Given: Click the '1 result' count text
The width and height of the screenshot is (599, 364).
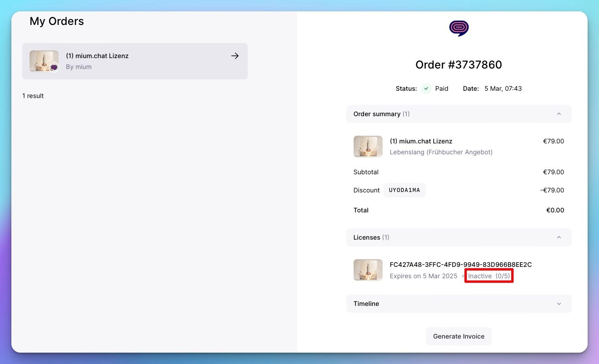Looking at the screenshot, I should point(33,96).
